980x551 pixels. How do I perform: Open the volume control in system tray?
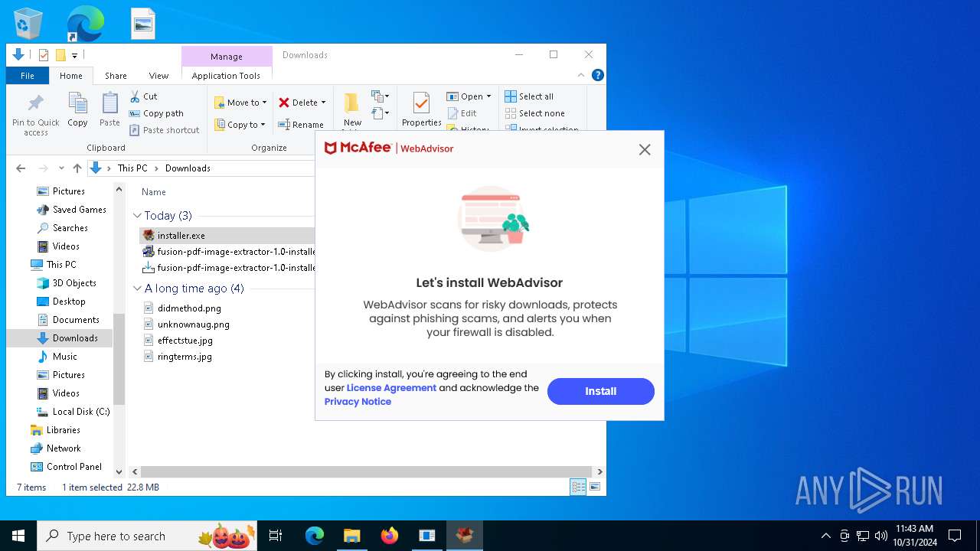coord(881,536)
